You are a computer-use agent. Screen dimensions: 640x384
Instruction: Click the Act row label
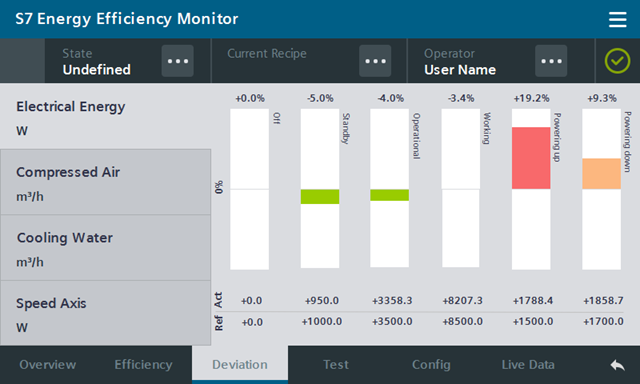(x=218, y=300)
